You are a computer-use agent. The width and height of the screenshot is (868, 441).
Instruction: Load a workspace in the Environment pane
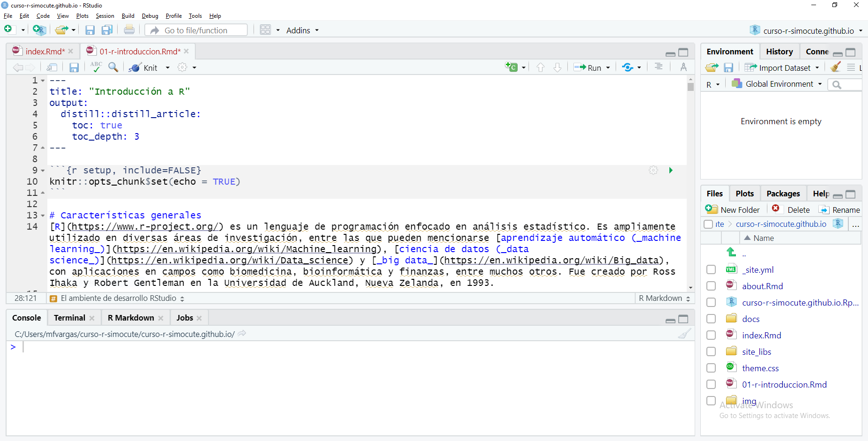[x=712, y=67]
